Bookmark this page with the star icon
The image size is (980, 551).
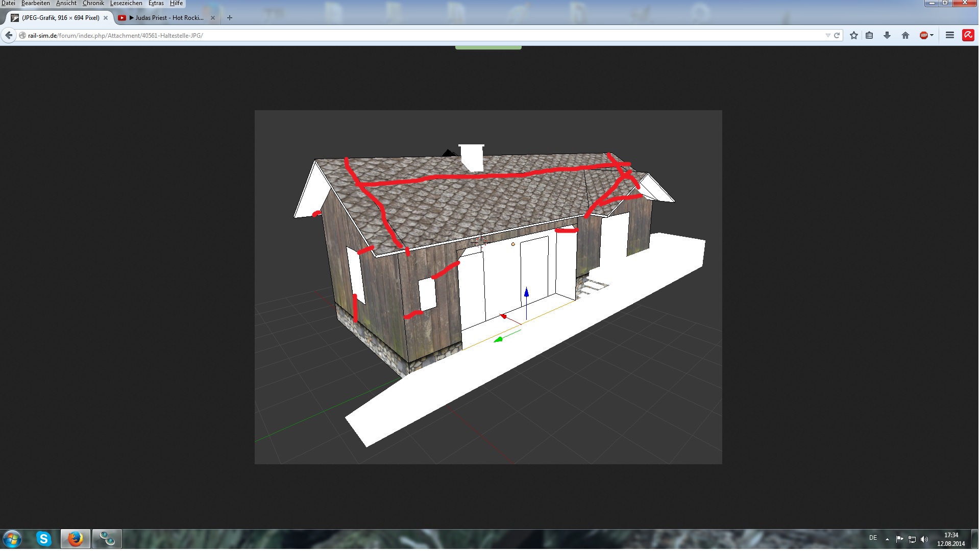click(x=854, y=35)
